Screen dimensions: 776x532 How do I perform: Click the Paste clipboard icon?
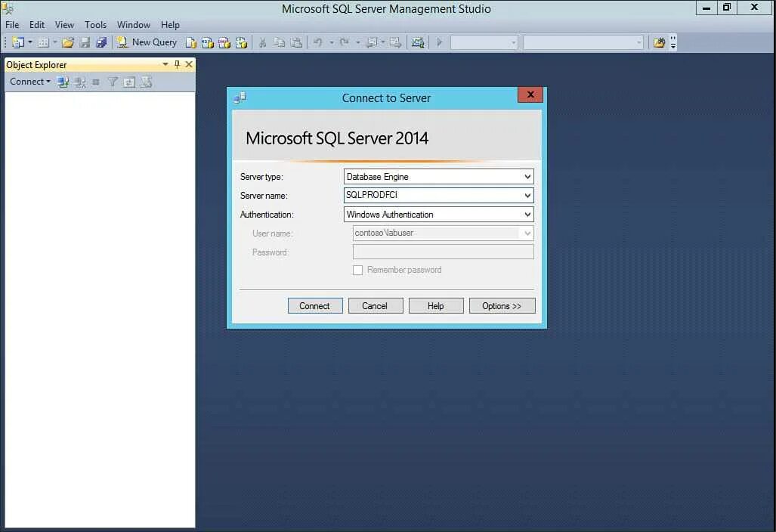point(296,42)
